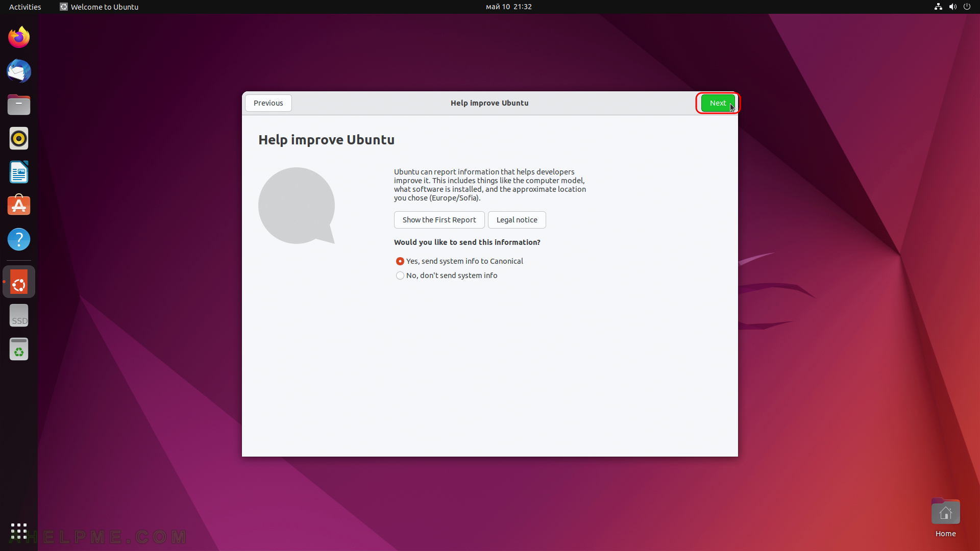The image size is (980, 551).
Task: Launch LibreOffice Writer from the dock
Action: (19, 172)
